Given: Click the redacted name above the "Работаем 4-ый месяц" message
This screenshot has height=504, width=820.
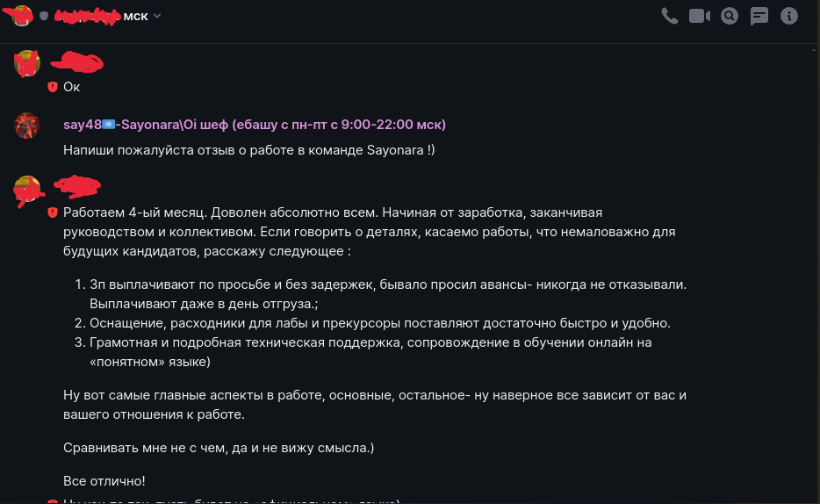Looking at the screenshot, I should (x=77, y=187).
